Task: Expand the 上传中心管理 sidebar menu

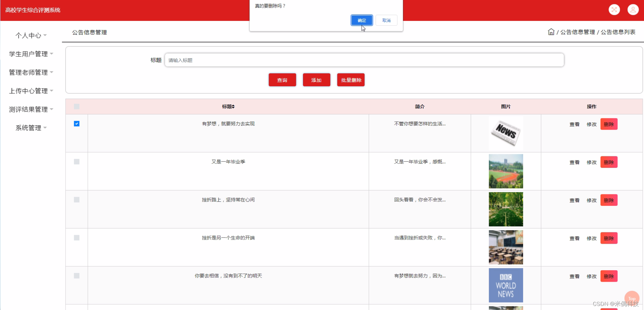Action: tap(31, 91)
